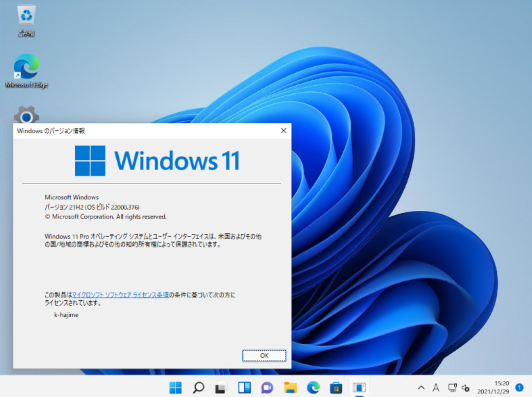Image resolution: width=532 pixels, height=397 pixels.
Task: Open the Microsoft Software License Terms link
Action: pyautogui.click(x=120, y=295)
